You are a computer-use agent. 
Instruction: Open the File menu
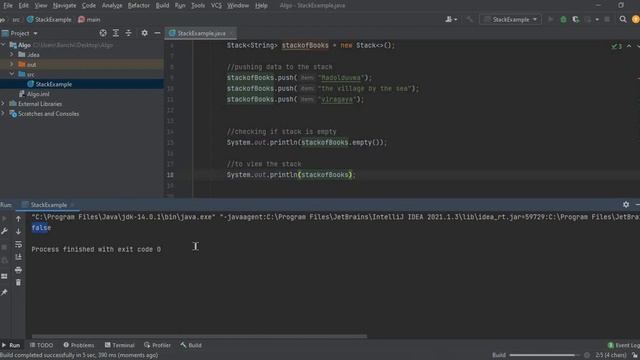coord(8,5)
